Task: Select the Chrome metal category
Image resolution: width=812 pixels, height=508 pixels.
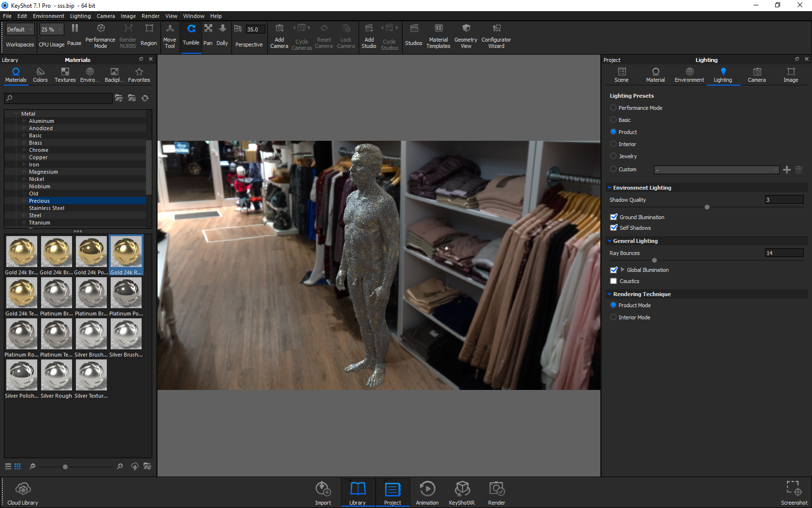Action: [39, 150]
